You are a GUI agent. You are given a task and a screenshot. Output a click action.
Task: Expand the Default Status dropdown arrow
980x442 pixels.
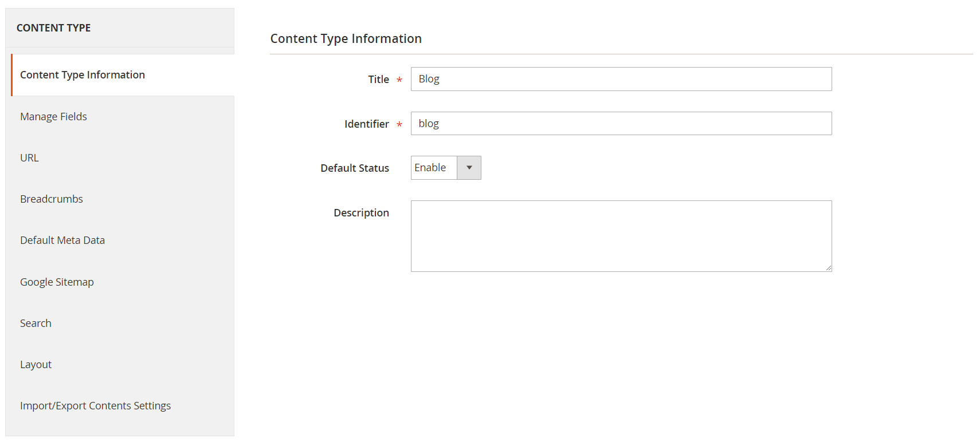point(469,168)
